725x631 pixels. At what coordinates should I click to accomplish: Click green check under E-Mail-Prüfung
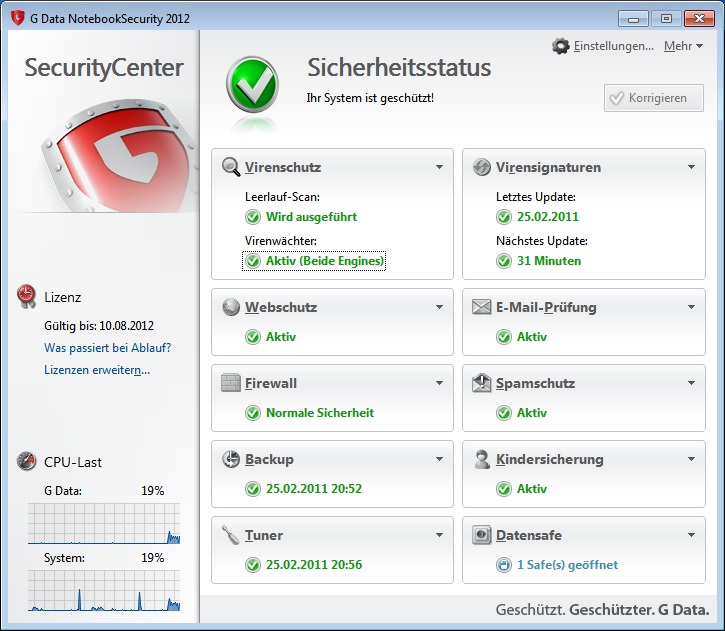(504, 337)
